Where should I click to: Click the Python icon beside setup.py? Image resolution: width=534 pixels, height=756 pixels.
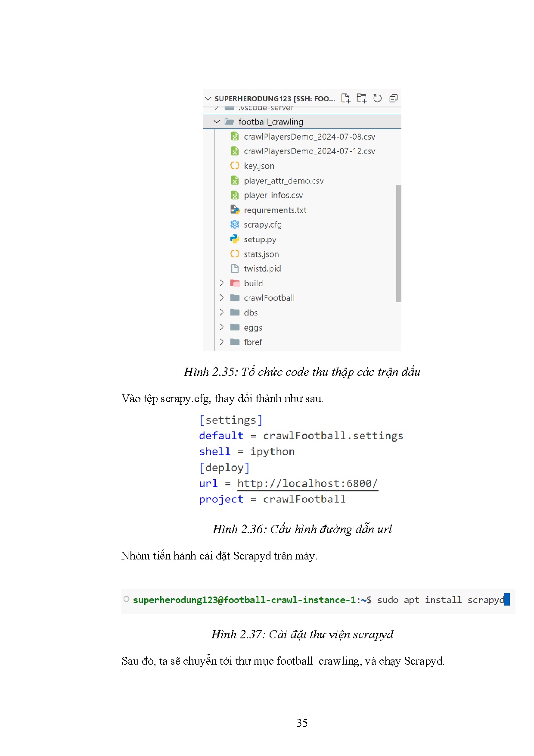click(x=235, y=239)
